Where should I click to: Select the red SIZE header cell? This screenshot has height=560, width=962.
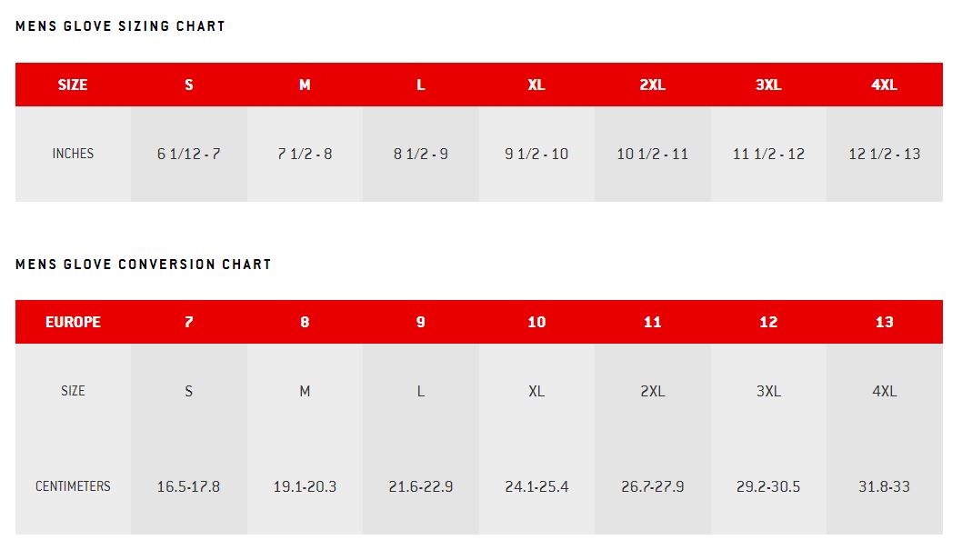pos(73,85)
